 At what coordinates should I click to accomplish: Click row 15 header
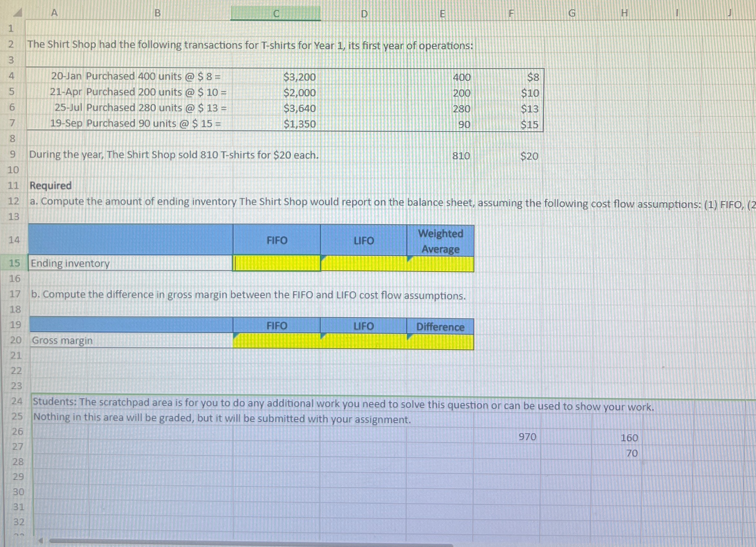[14, 263]
